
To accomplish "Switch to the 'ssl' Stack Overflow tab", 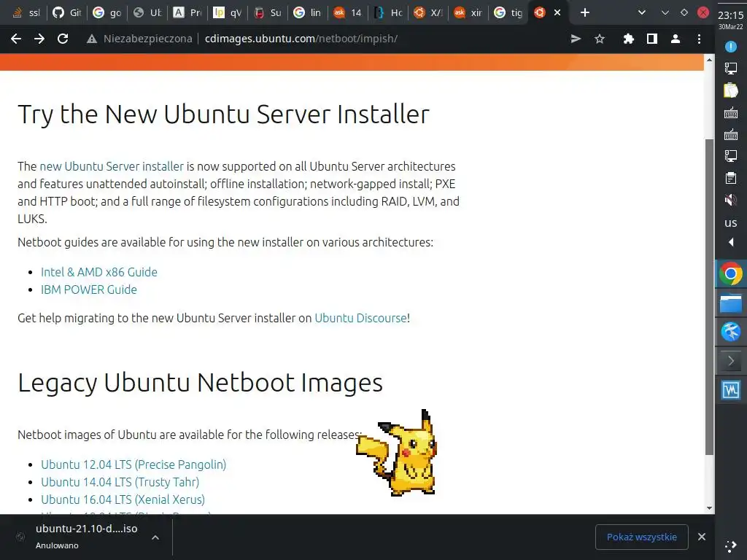I will [26, 13].
